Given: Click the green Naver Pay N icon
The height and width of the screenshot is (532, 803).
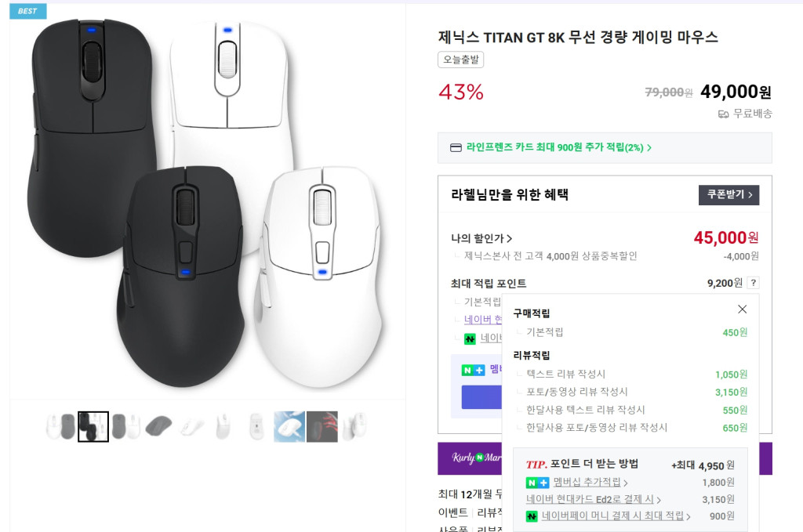Looking at the screenshot, I should click(532, 516).
